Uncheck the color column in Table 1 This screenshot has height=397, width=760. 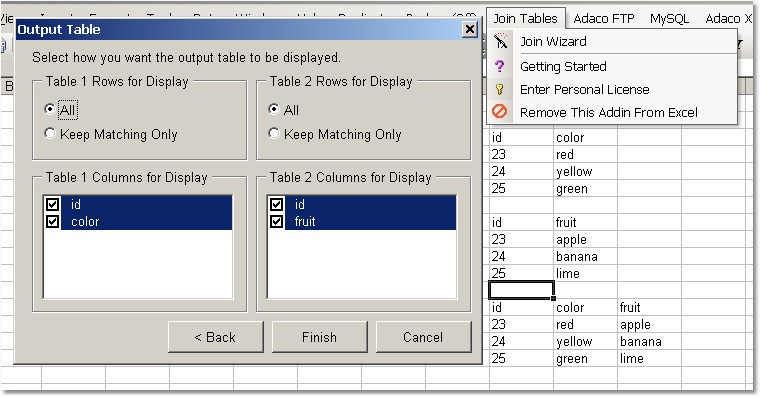[52, 222]
